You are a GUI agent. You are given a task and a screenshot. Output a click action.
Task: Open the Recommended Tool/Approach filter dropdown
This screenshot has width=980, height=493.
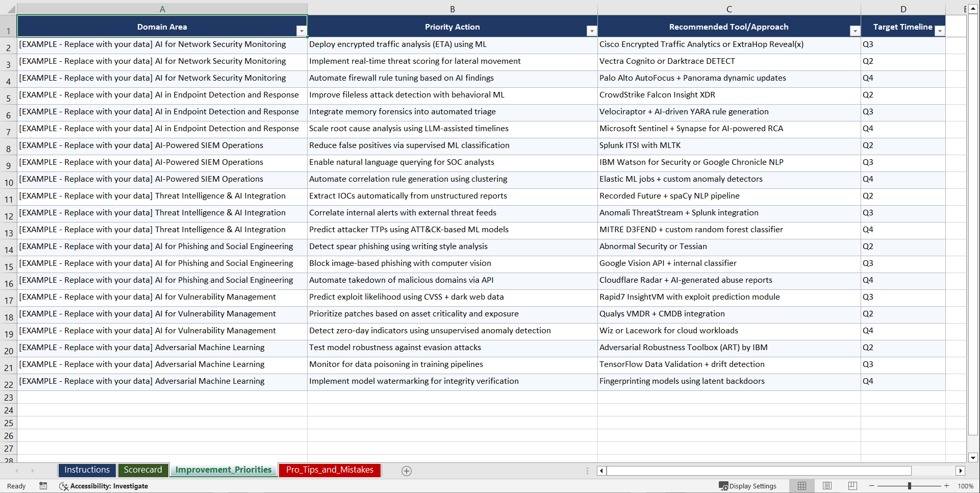tap(855, 31)
